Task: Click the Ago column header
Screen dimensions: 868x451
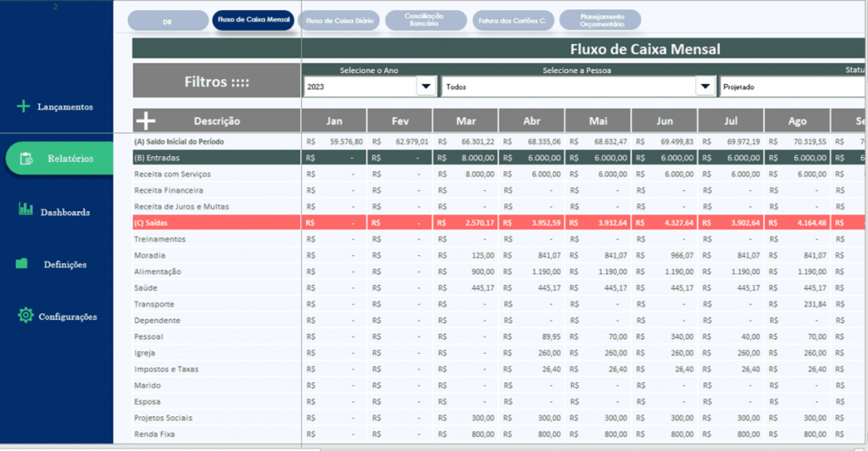Action: pos(797,120)
